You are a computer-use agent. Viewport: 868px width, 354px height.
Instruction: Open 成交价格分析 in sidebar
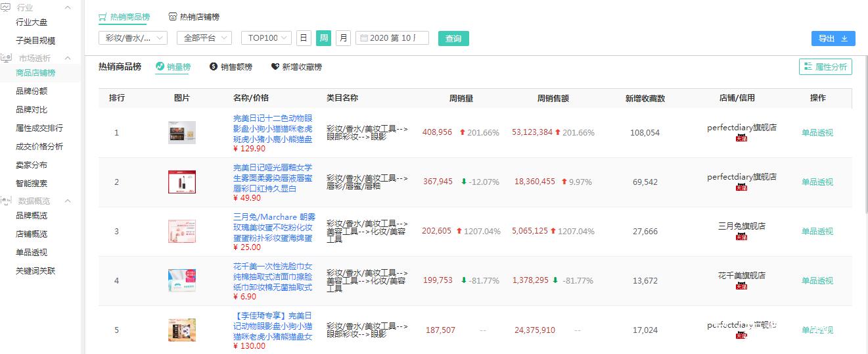point(39,147)
